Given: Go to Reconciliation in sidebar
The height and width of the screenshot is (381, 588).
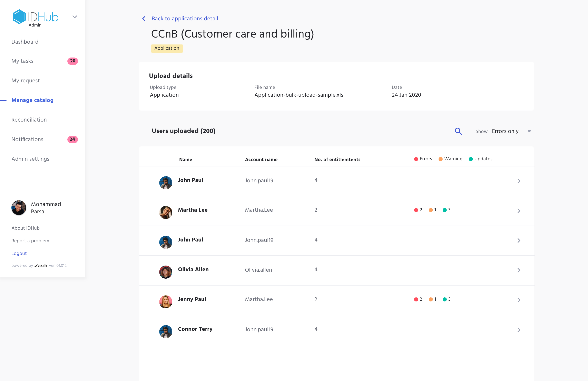Looking at the screenshot, I should [x=29, y=120].
